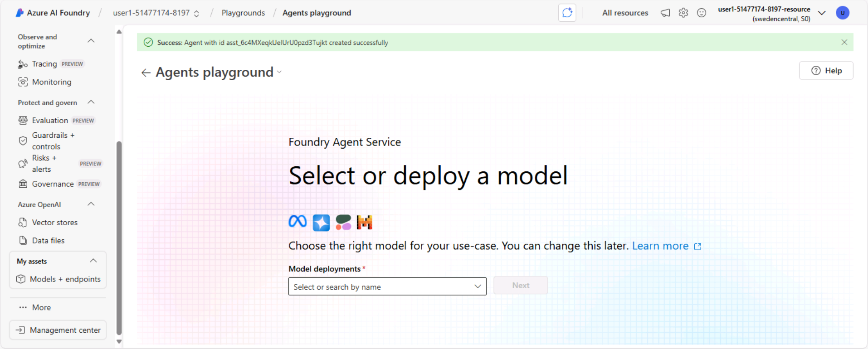Collapse the Observe and optimize section
The height and width of the screenshot is (349, 868).
(x=91, y=41)
